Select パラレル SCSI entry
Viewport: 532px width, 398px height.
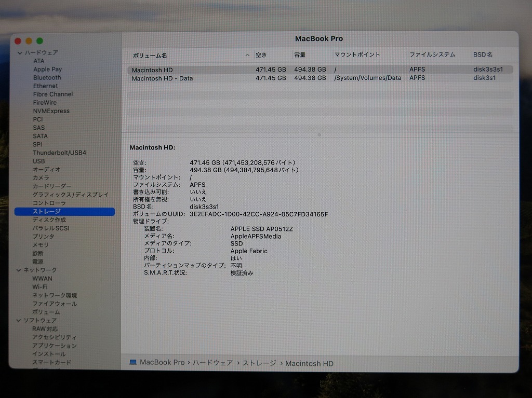click(x=51, y=228)
